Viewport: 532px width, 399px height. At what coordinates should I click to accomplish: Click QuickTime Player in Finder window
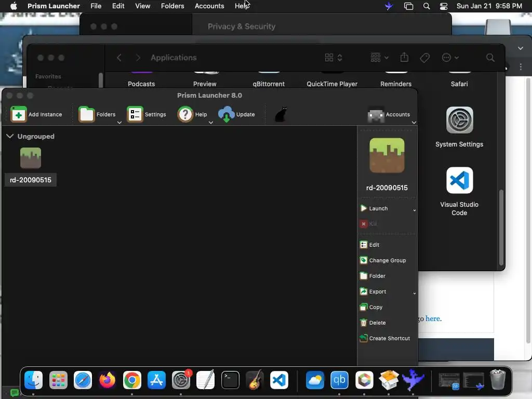point(332,84)
